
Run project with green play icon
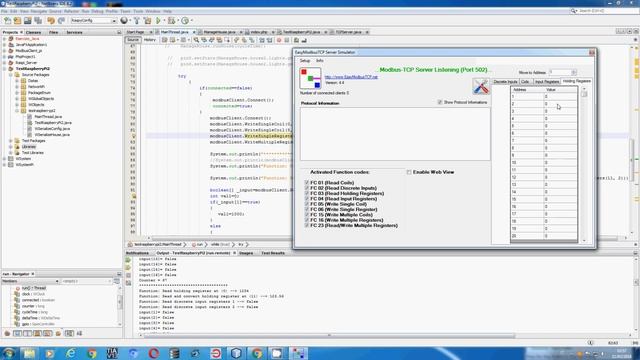point(158,20)
